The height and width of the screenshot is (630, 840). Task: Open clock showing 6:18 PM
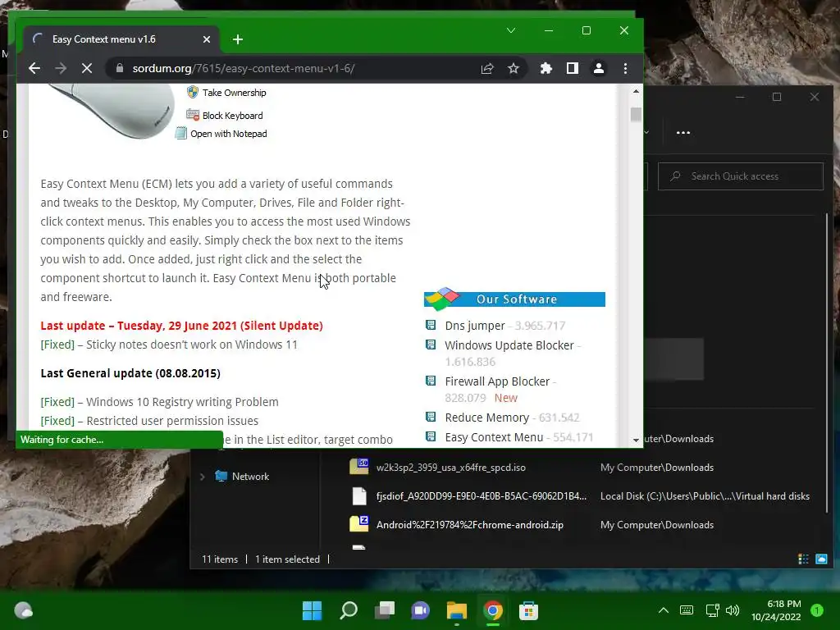(776, 610)
